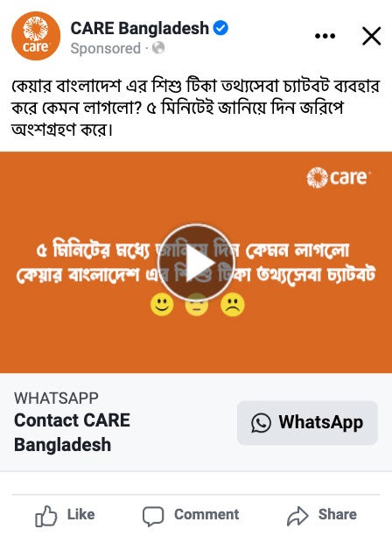
Task: Open the CARE Bangladesh page name link
Action: click(x=140, y=28)
